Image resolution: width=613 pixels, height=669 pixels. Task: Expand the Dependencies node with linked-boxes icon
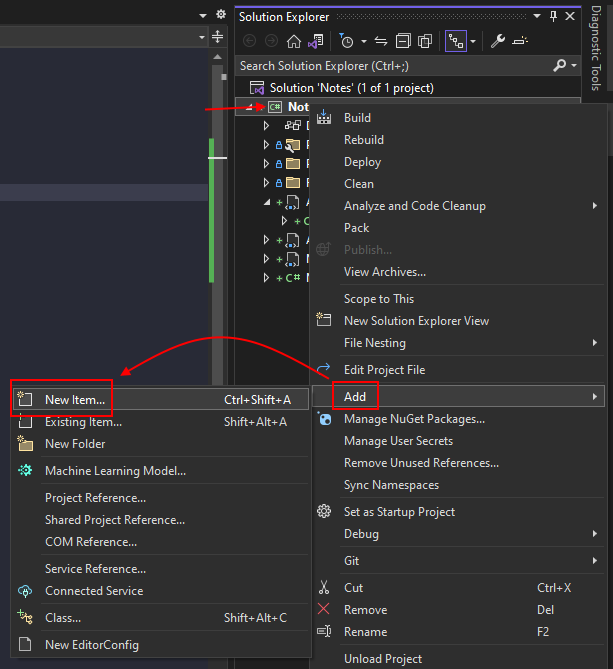(x=266, y=125)
